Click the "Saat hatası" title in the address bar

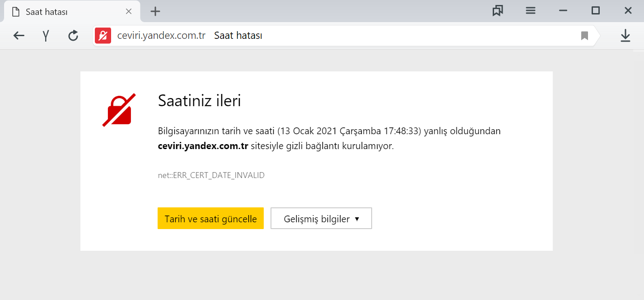(238, 36)
